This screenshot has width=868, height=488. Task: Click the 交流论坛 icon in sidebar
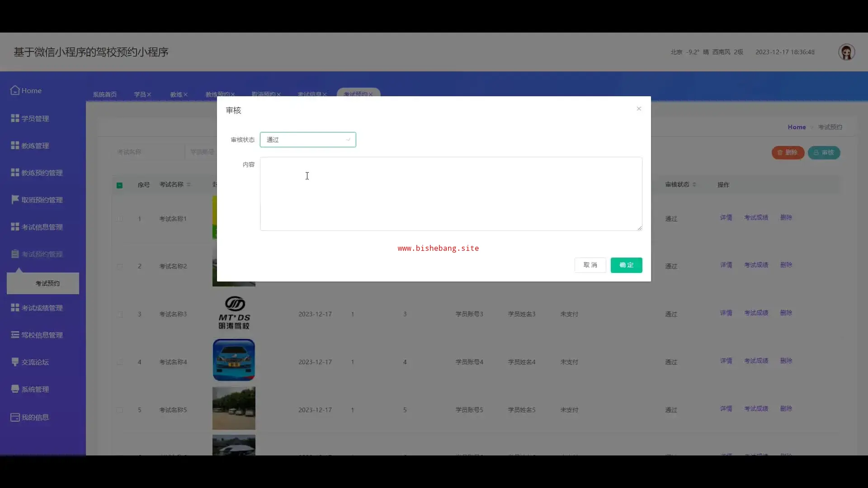[15, 362]
